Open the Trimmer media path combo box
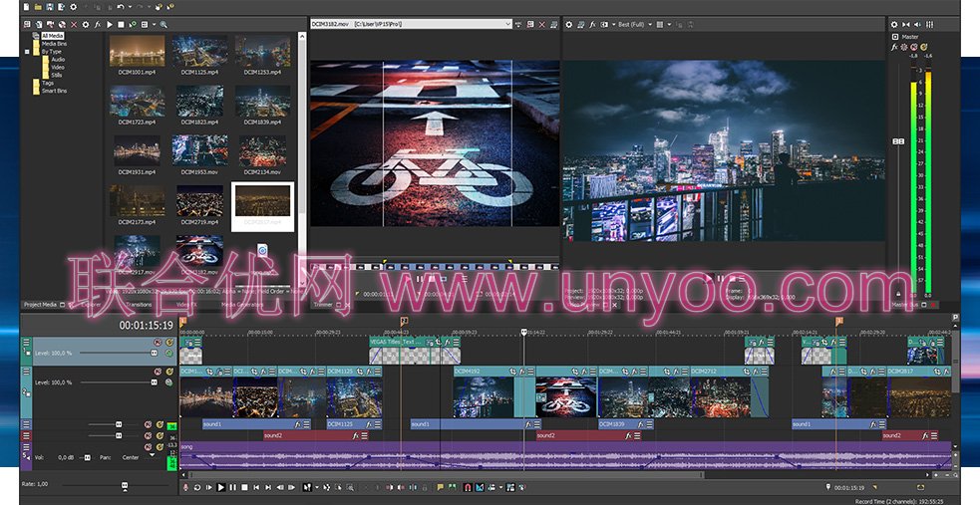The image size is (980, 505). pos(412,24)
